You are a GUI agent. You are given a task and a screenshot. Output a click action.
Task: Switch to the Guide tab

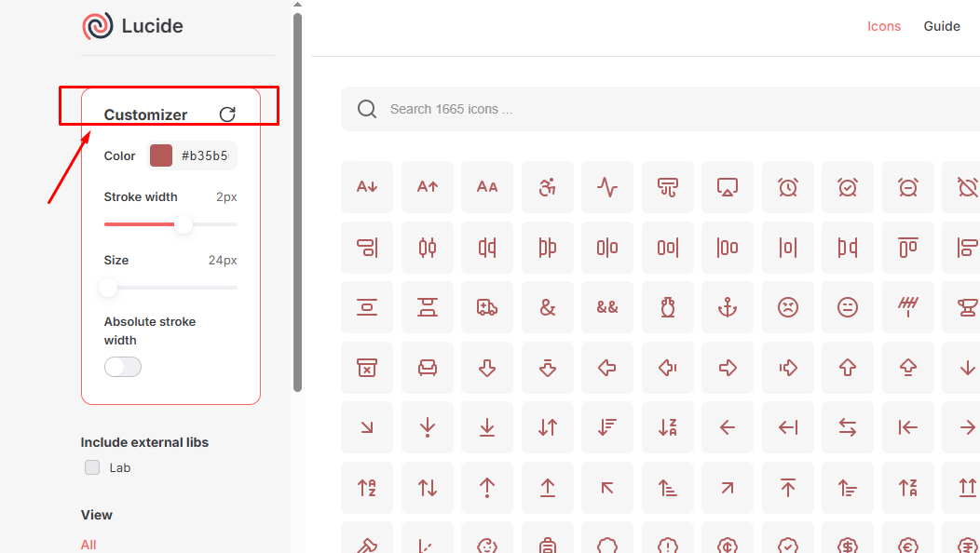pyautogui.click(x=941, y=26)
